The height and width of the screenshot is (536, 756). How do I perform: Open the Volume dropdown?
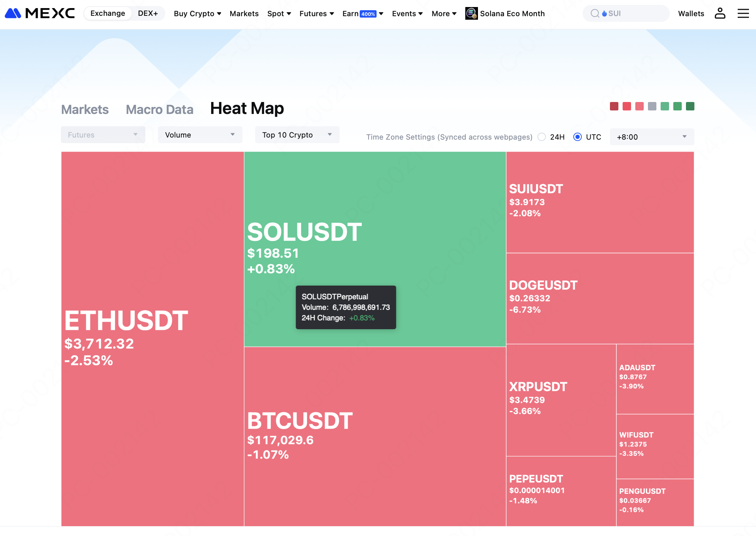tap(200, 135)
